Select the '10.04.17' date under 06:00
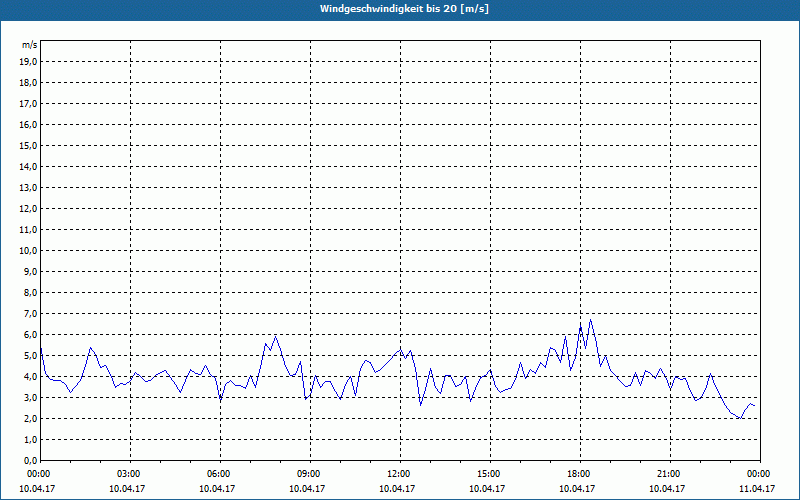This screenshot has height=500, width=800. [217, 488]
